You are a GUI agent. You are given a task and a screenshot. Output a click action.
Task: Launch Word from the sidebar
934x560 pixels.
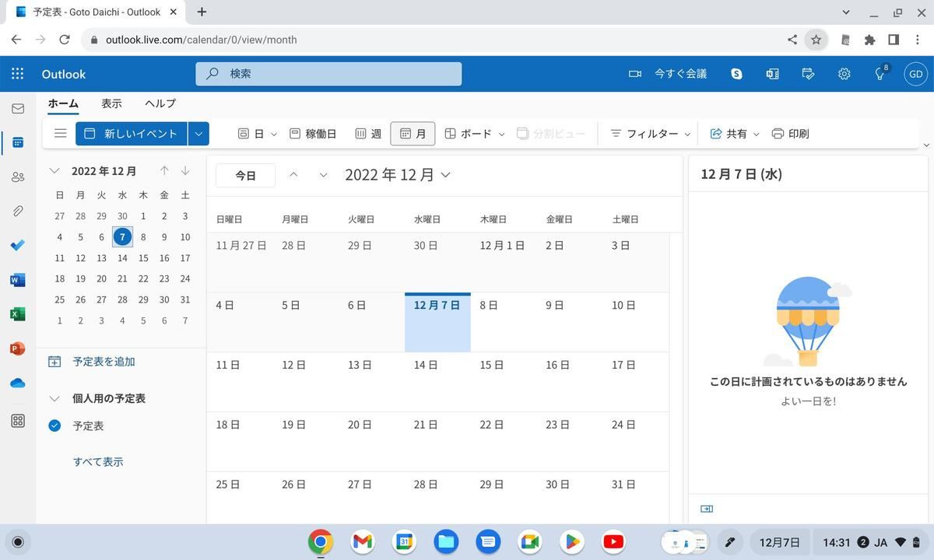(17, 280)
